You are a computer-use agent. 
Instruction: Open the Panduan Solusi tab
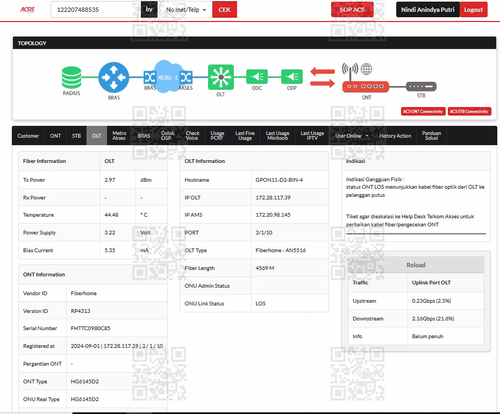tap(431, 135)
